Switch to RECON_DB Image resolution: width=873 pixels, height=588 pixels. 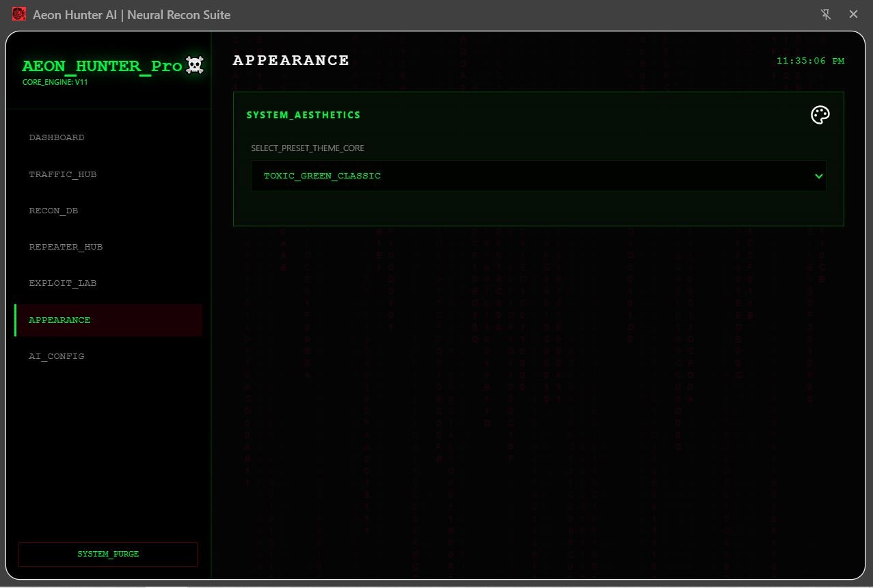(x=53, y=210)
